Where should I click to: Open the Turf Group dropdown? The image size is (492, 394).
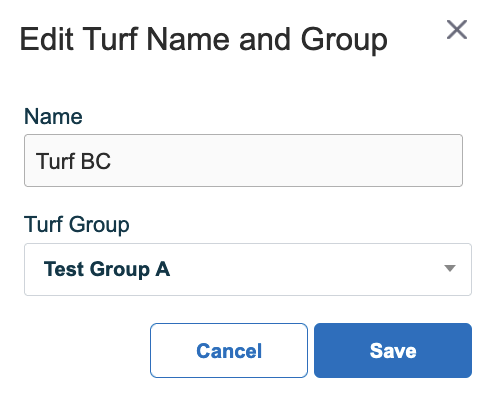coord(248,269)
